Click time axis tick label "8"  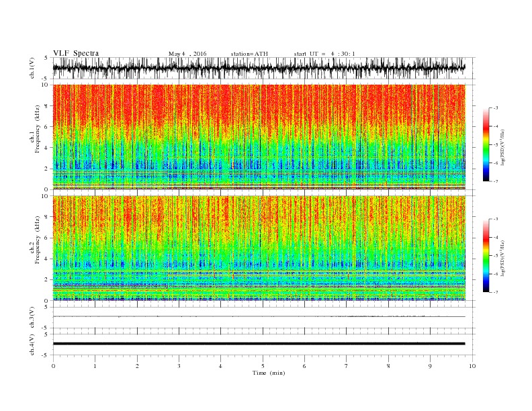(388, 366)
